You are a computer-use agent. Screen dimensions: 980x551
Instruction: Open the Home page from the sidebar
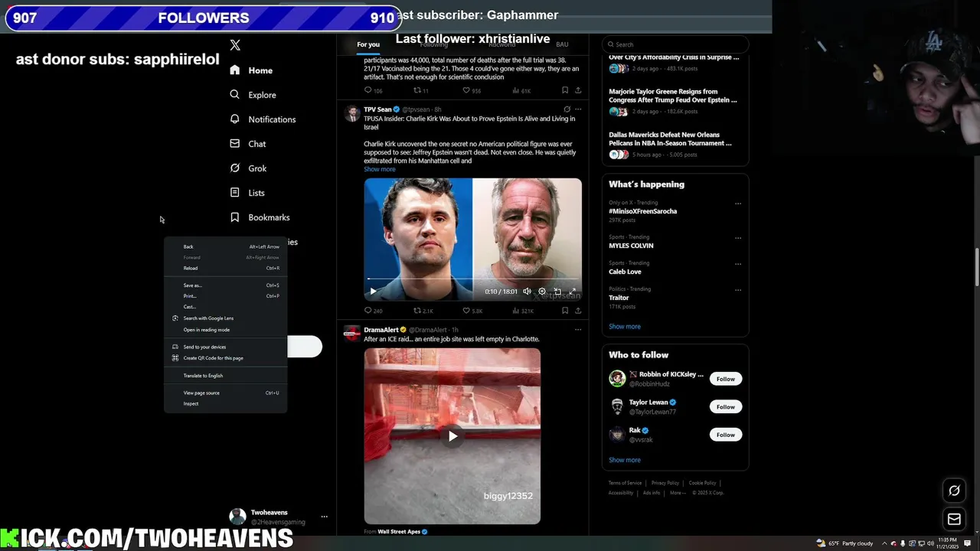coord(251,70)
